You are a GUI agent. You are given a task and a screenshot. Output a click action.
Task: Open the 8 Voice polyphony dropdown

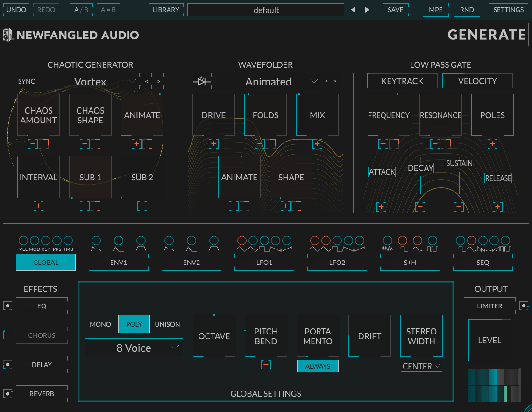click(x=134, y=348)
